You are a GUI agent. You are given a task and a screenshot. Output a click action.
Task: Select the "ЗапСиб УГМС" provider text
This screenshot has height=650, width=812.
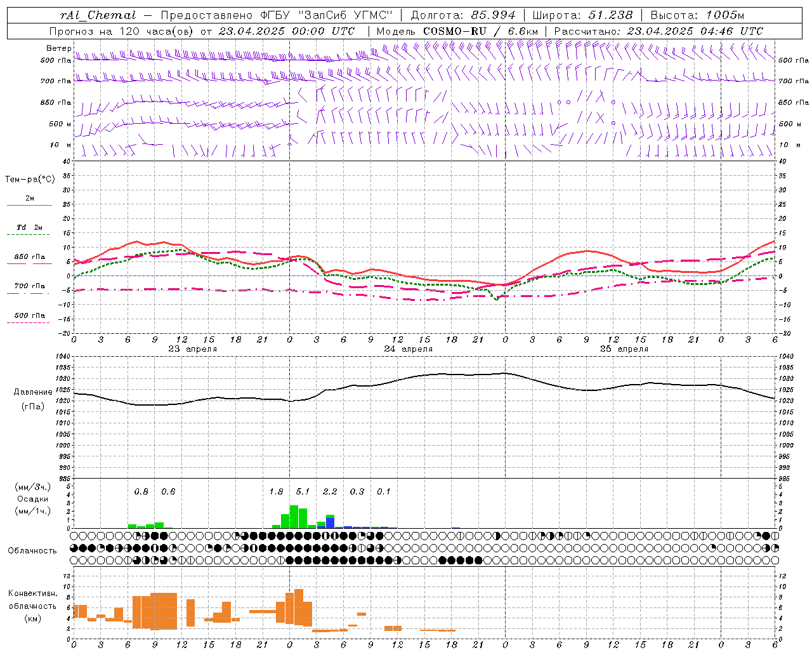[x=344, y=15]
